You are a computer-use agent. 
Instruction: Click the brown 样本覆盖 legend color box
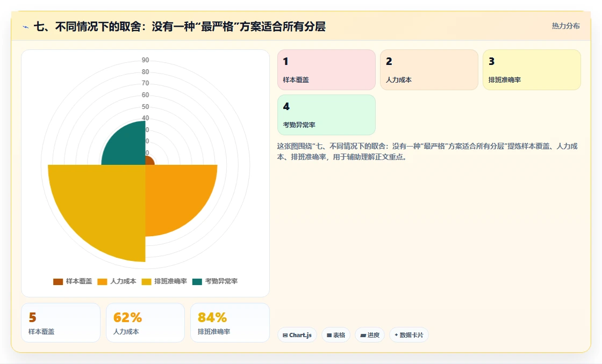pos(58,281)
